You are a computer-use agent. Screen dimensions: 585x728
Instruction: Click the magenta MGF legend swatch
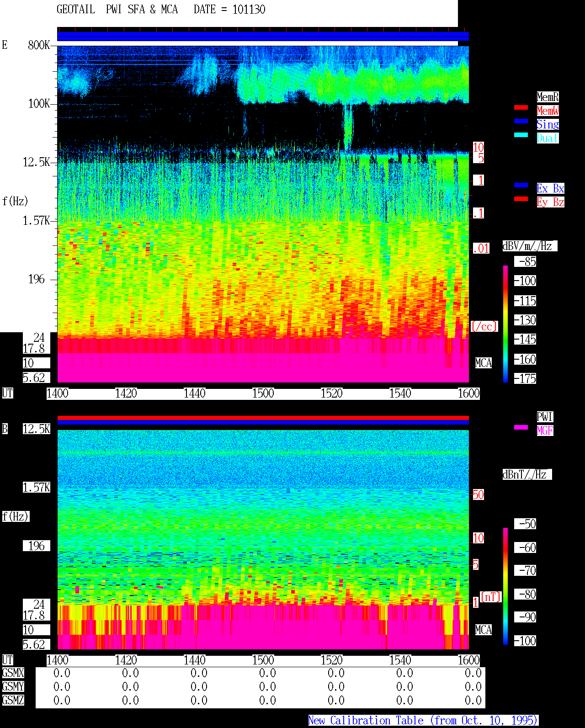coord(521,427)
